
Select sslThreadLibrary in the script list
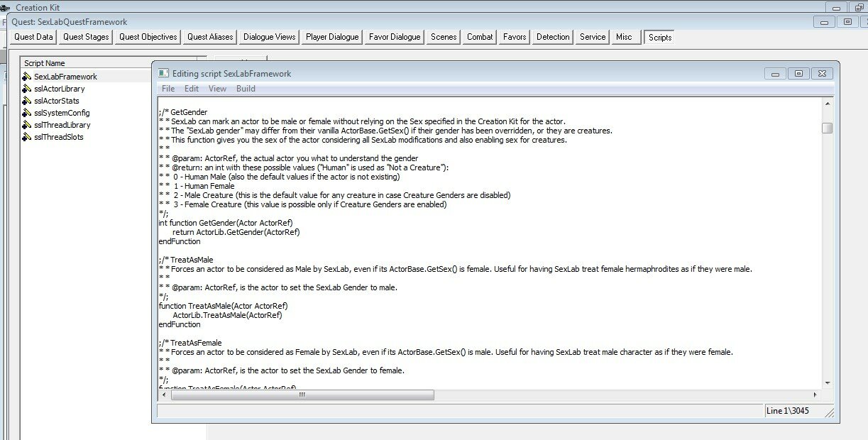[62, 125]
